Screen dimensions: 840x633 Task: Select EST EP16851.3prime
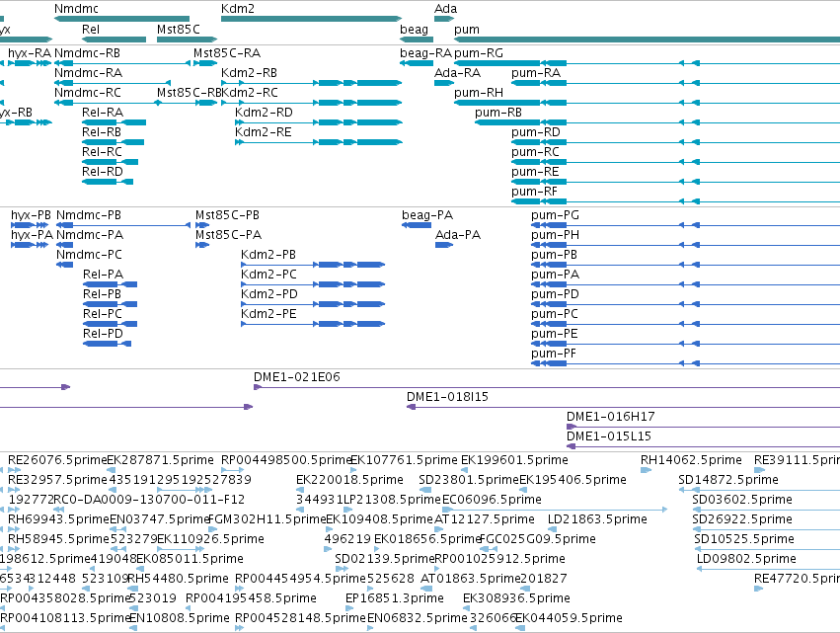[x=349, y=609]
